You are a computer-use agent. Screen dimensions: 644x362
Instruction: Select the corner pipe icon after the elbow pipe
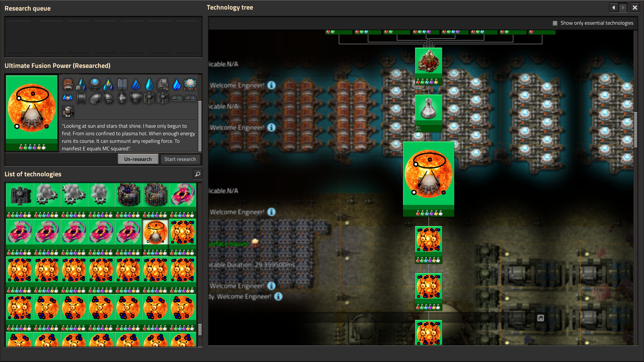pos(109,98)
